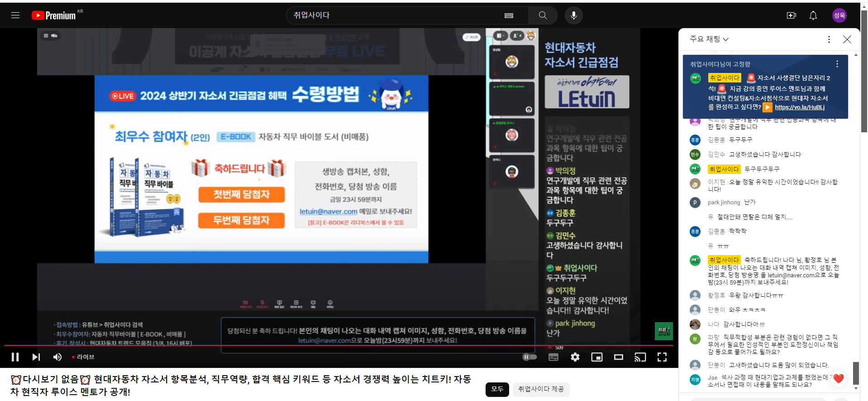Click the video title text
868x401 pixels.
coord(241,386)
